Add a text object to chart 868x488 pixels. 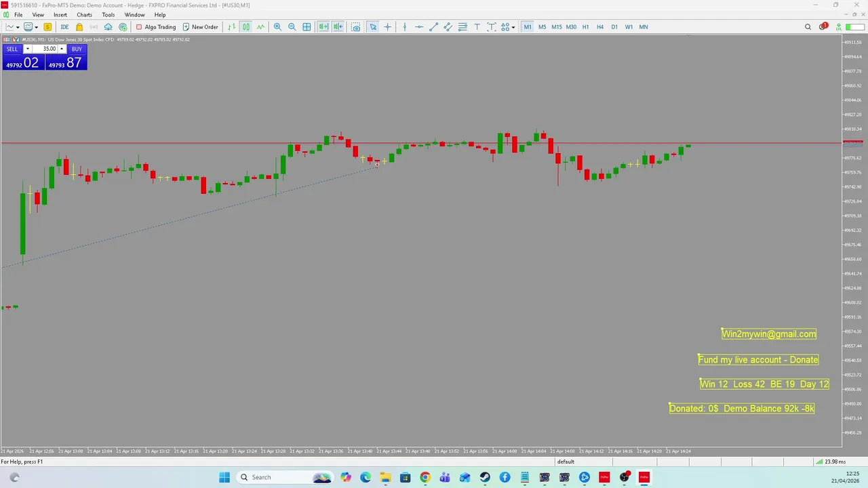pyautogui.click(x=477, y=27)
